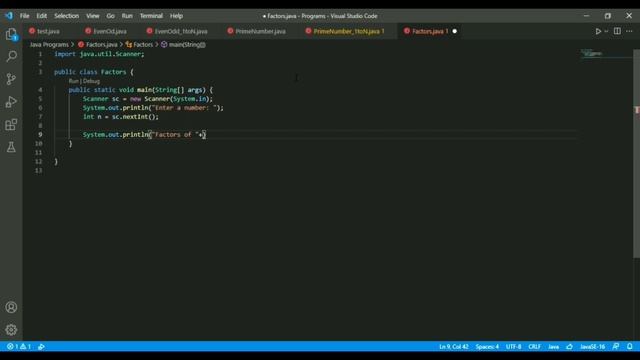Click the status bar run/debug icon
640x360 pixels.
click(41, 347)
